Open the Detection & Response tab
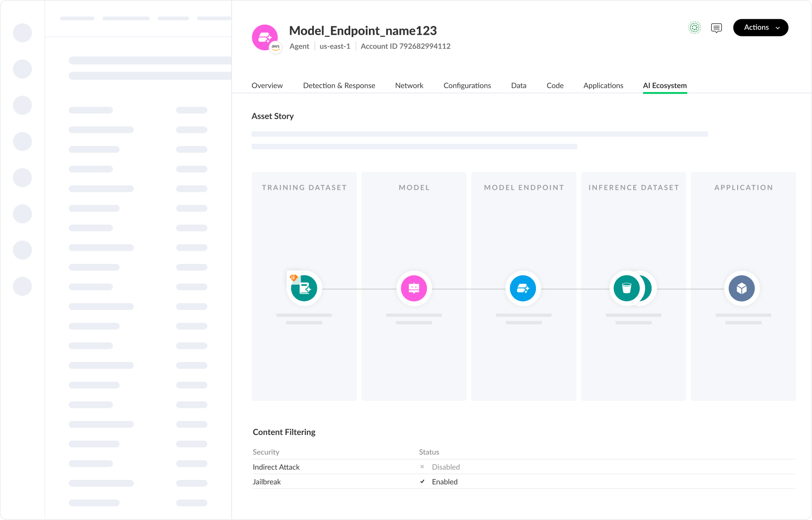This screenshot has height=520, width=812. coord(339,86)
